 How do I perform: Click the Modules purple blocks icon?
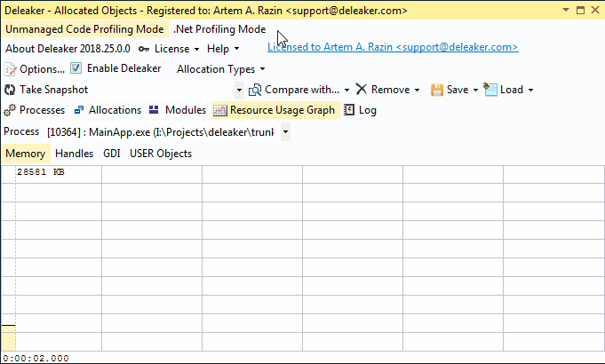[154, 110]
